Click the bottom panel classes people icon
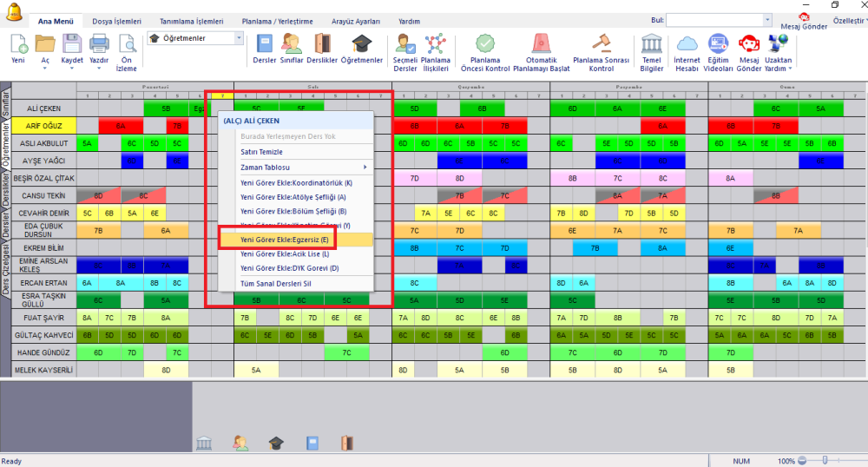The image size is (868, 467). click(240, 443)
